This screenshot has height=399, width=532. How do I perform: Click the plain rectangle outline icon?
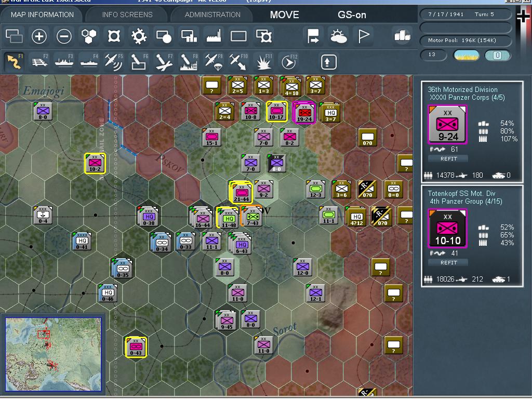coord(238,36)
